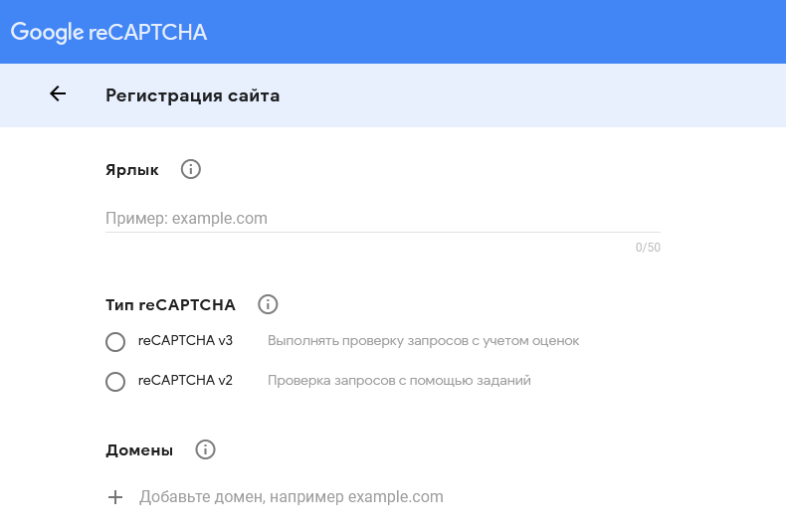Click the plus icon to add domain
The height and width of the screenshot is (532, 786).
(x=115, y=497)
